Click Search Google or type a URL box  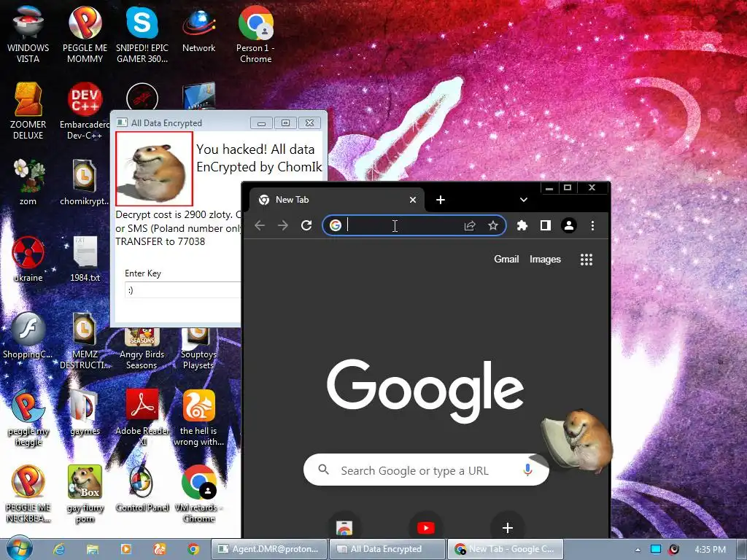tap(426, 470)
